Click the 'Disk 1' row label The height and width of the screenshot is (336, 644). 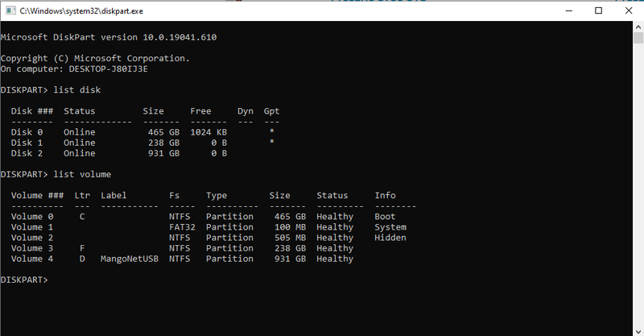click(x=27, y=143)
